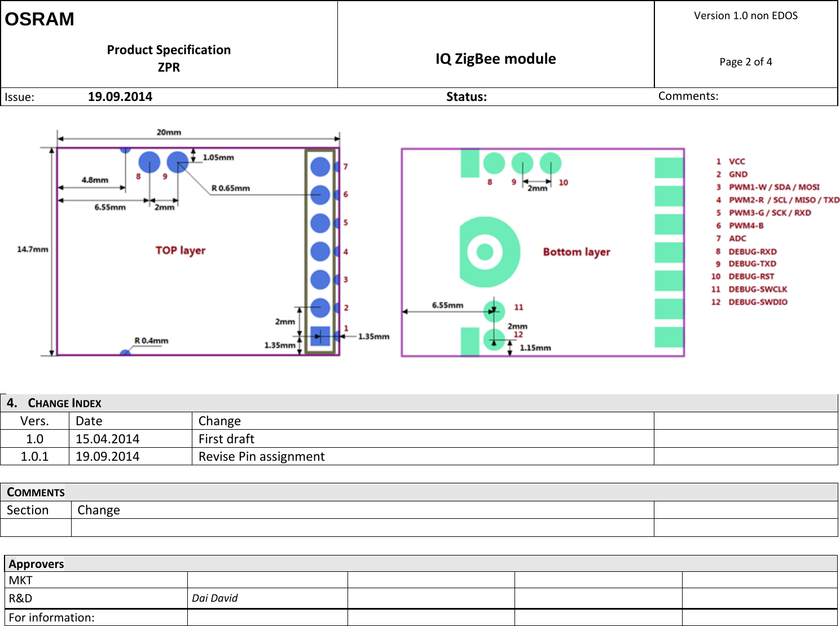Select the 'ADC' legend entry
This screenshot has height=626, width=840.
(x=737, y=239)
